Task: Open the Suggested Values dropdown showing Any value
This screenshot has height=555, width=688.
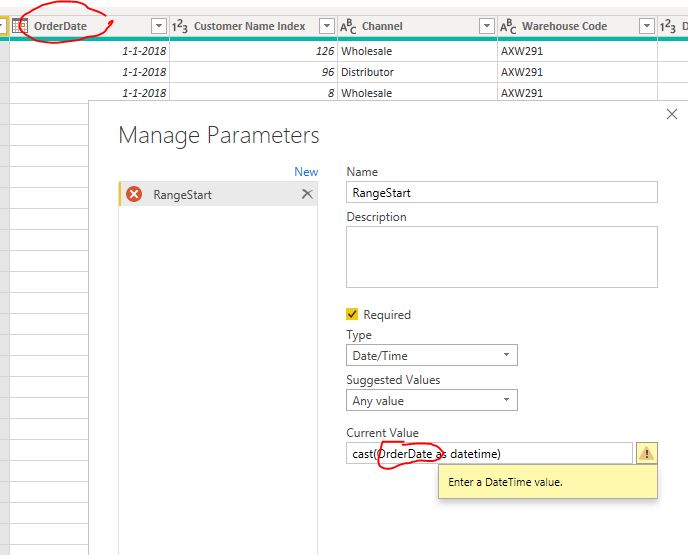Action: click(x=432, y=400)
